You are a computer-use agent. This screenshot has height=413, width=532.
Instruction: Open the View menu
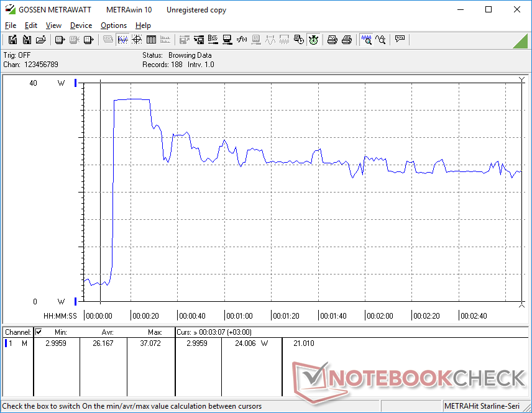[x=53, y=25]
